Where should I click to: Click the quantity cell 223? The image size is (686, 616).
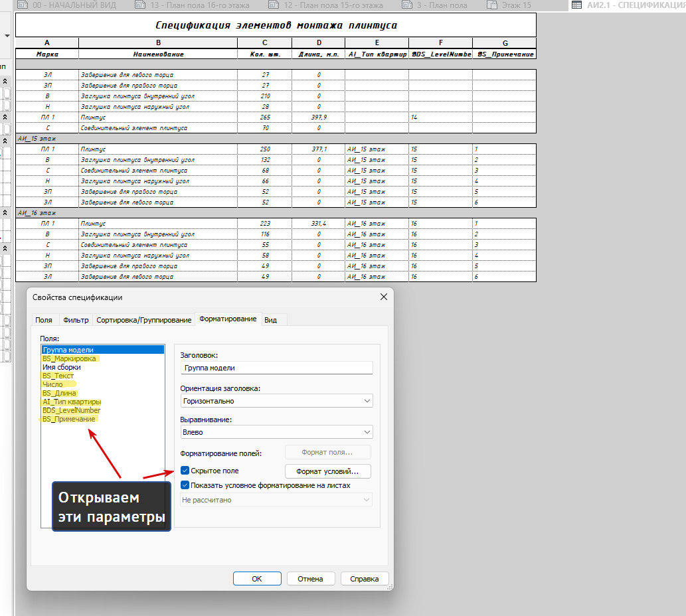click(265, 224)
